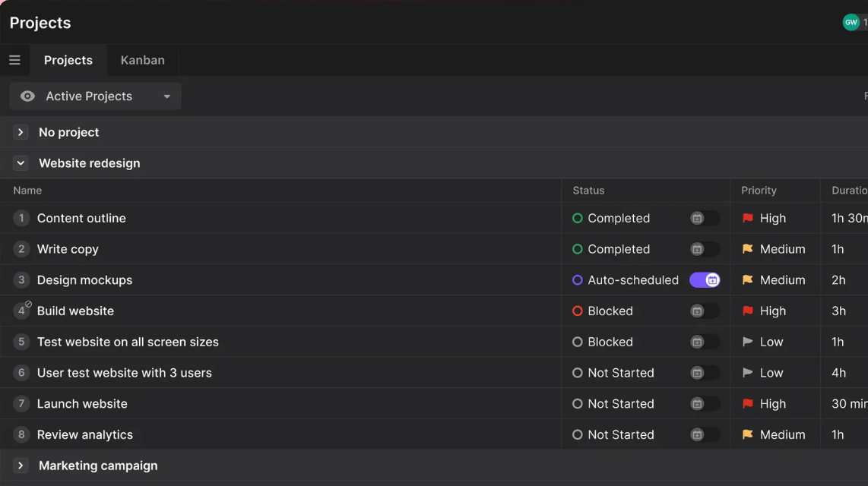Click the 4h duration of User test

(x=838, y=373)
